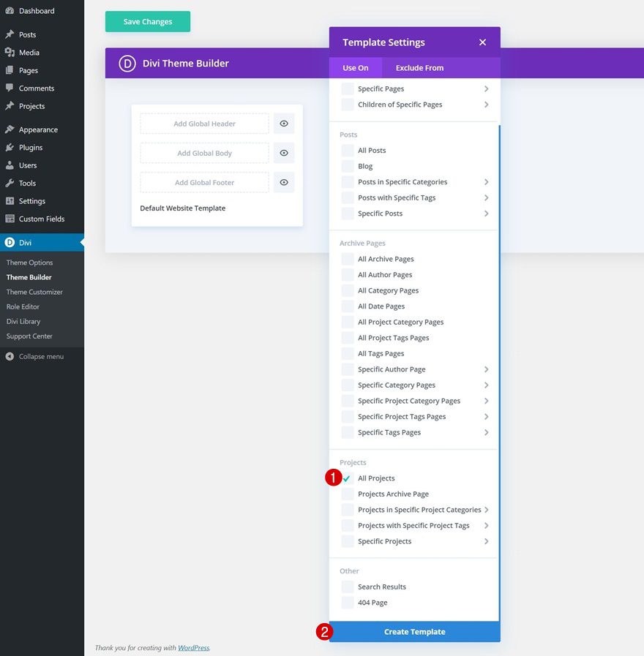Image resolution: width=644 pixels, height=656 pixels.
Task: Toggle visibility of the Global Header with the eye icon
Action: tap(284, 123)
